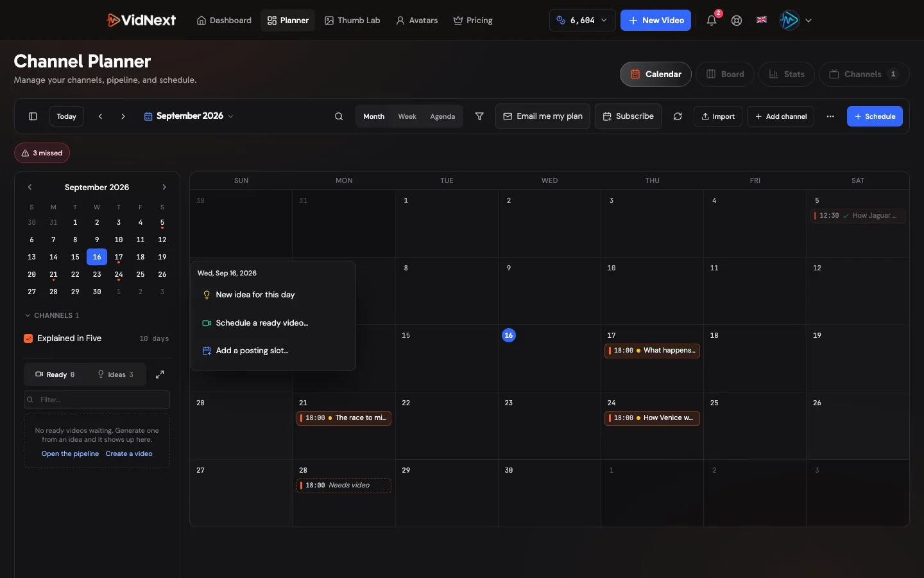Toggle the sidebar panel icon
Screen dimensions: 924x578
33,116
